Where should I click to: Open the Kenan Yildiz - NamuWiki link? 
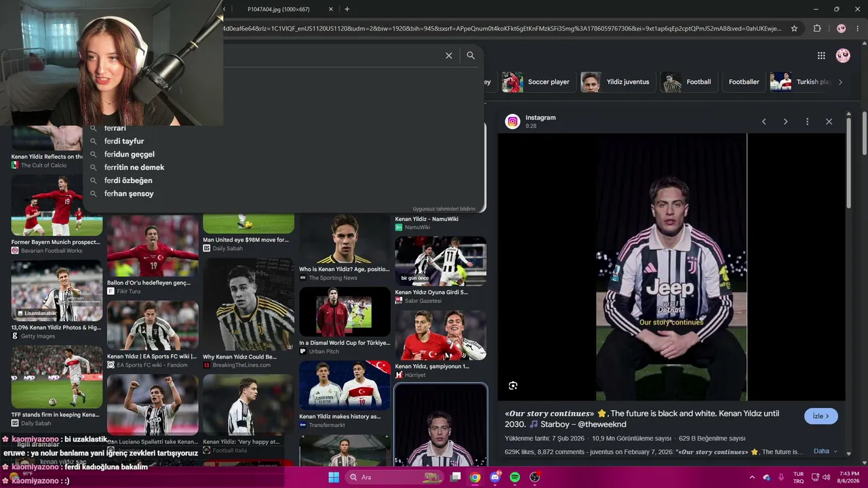click(x=427, y=219)
